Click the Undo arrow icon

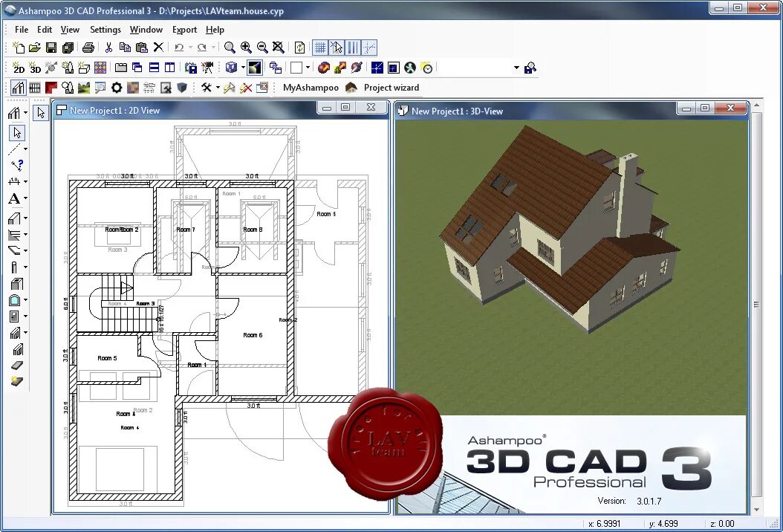tap(179, 48)
